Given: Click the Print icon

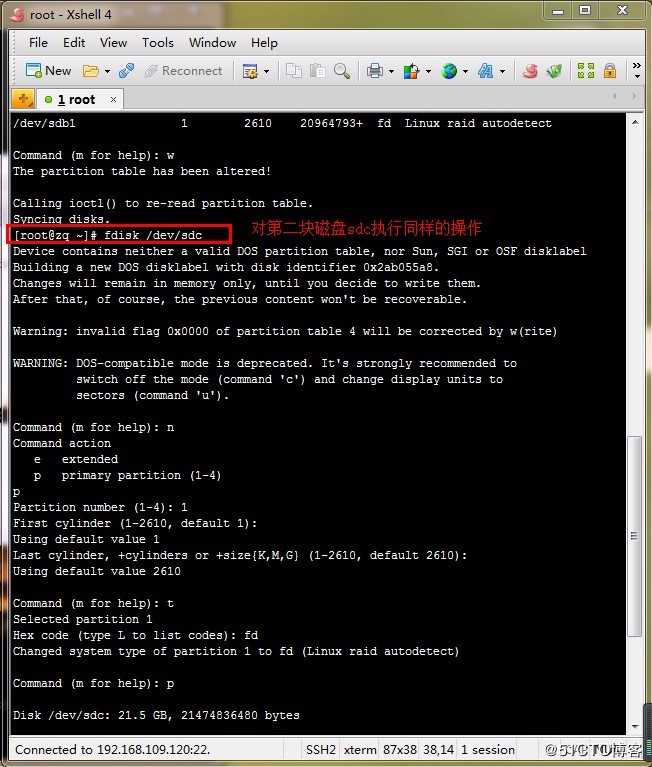Looking at the screenshot, I should [375, 71].
